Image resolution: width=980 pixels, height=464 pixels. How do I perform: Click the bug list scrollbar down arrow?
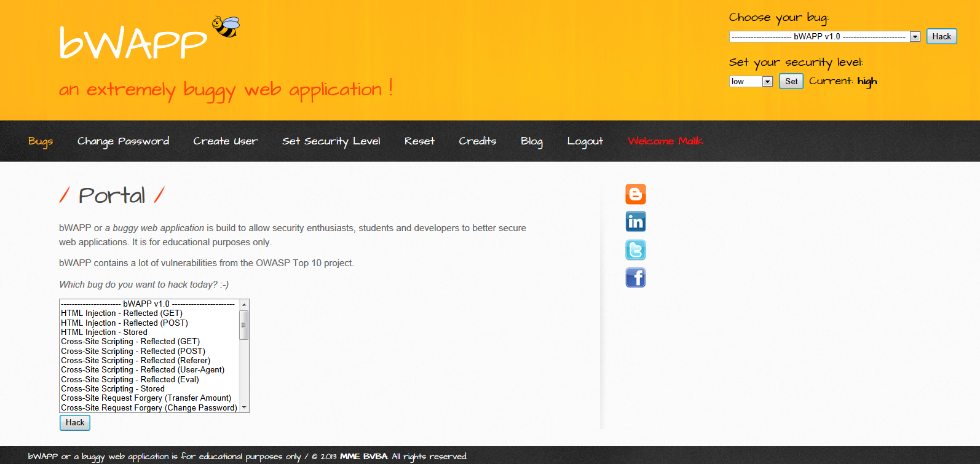244,407
